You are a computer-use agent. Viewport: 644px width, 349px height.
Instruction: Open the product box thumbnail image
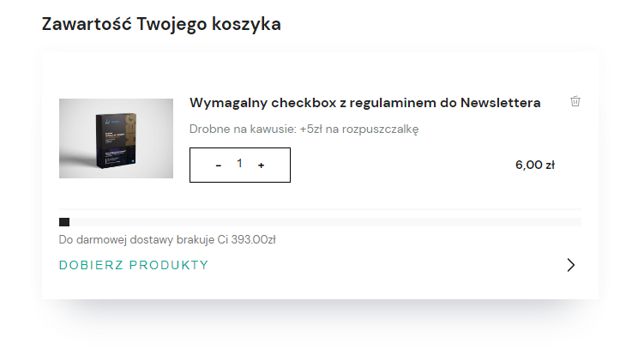pos(116,138)
